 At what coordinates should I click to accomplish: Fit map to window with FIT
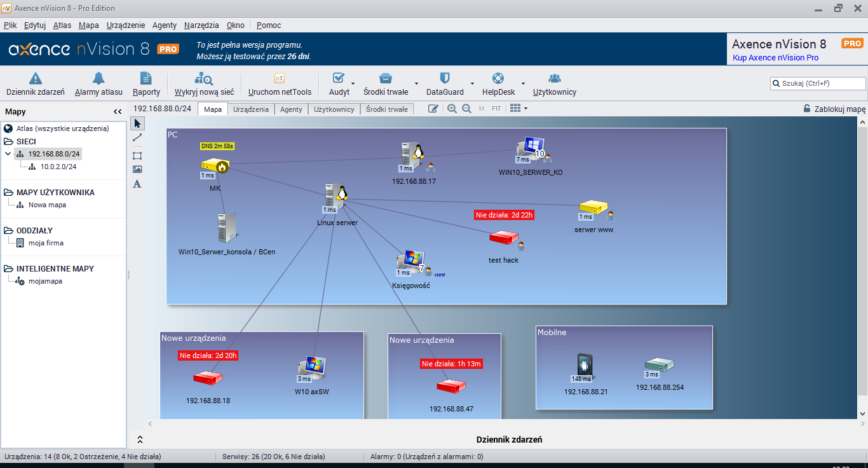pos(496,109)
